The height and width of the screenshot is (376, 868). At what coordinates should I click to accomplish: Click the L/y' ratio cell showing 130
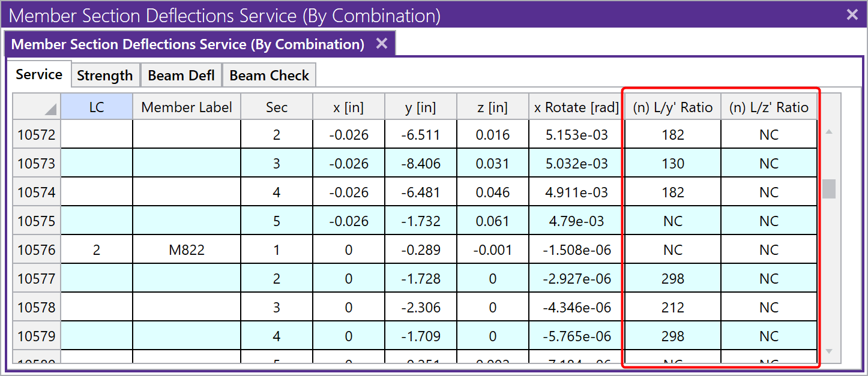click(x=672, y=164)
